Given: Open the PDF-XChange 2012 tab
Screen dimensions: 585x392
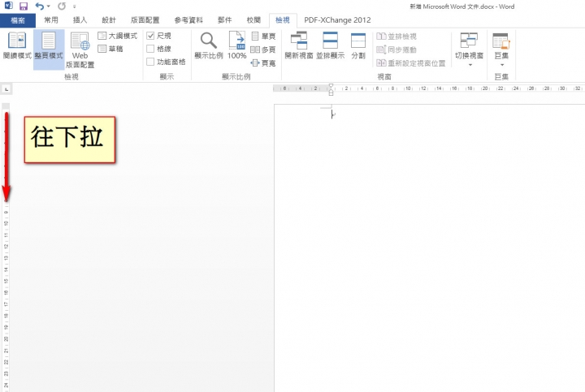Looking at the screenshot, I should pyautogui.click(x=337, y=20).
